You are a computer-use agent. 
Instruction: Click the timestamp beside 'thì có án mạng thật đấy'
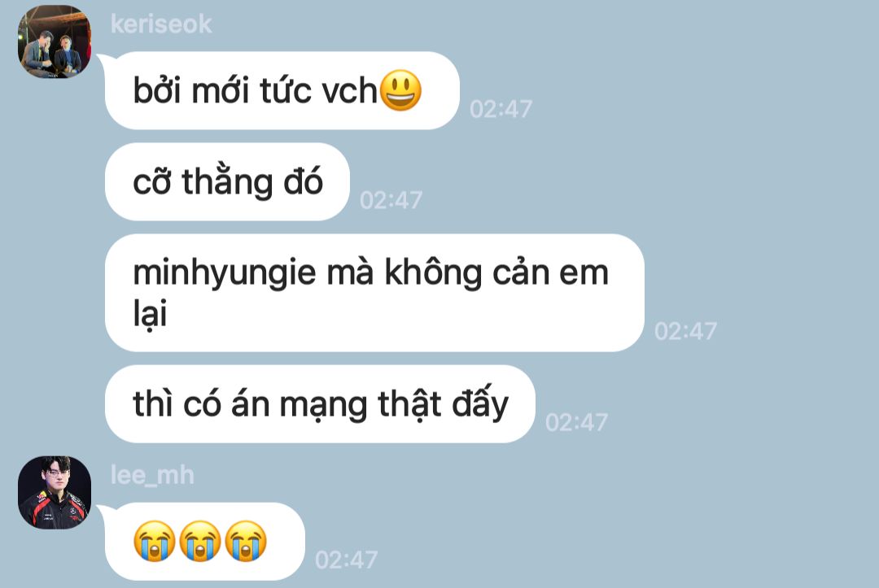(577, 423)
